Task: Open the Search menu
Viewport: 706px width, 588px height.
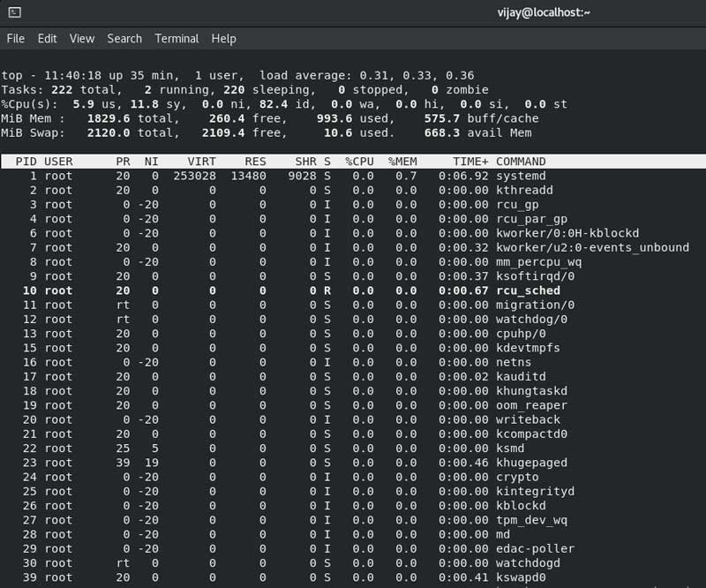Action: pyautogui.click(x=124, y=39)
